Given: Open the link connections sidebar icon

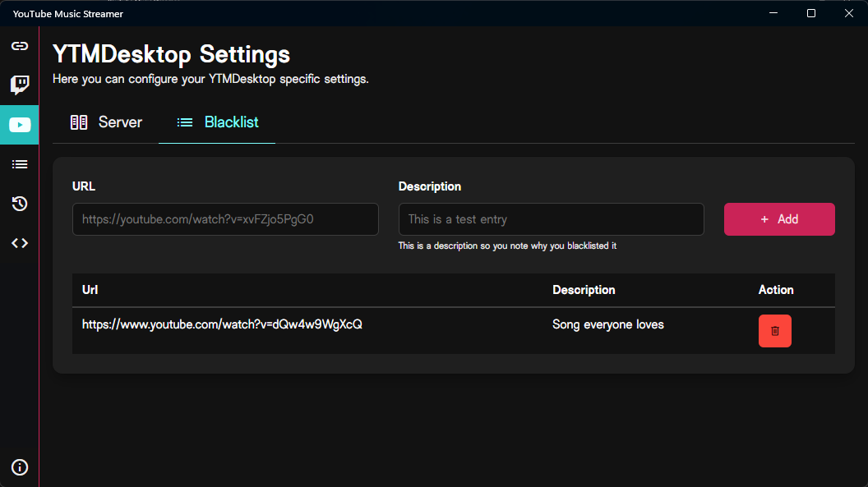Looking at the screenshot, I should 20,46.
